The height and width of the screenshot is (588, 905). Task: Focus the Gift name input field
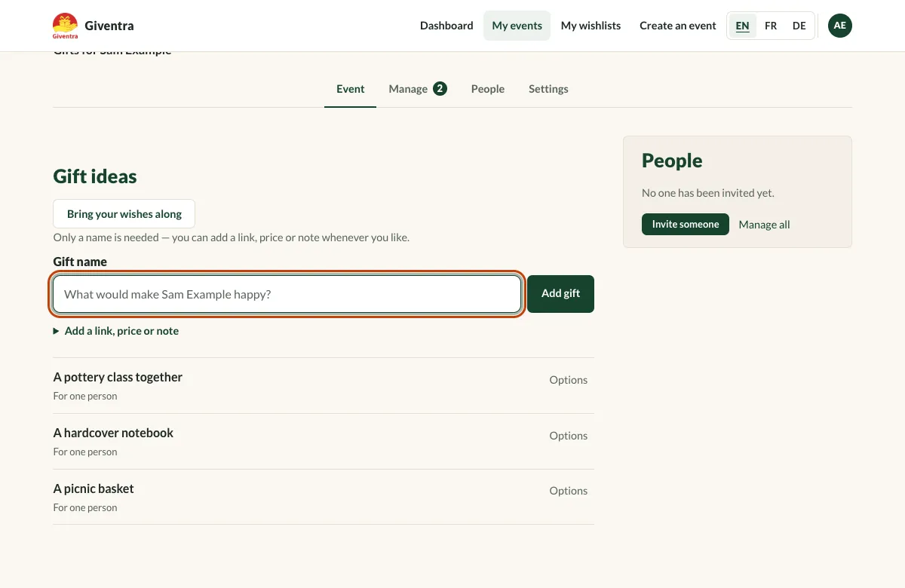(x=287, y=294)
